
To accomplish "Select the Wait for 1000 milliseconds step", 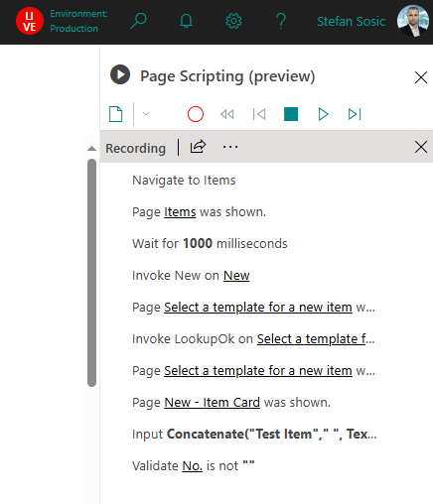I will pyautogui.click(x=210, y=244).
